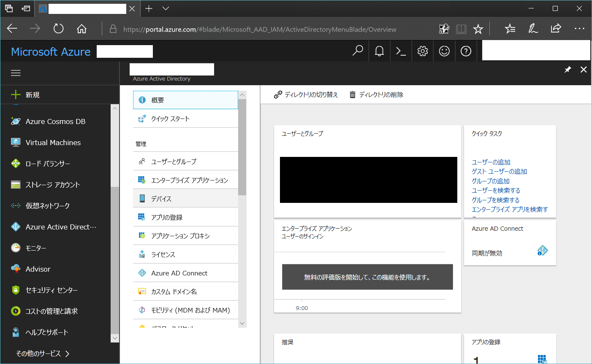Open モビリティ (MDM および MAM) item

point(185,310)
